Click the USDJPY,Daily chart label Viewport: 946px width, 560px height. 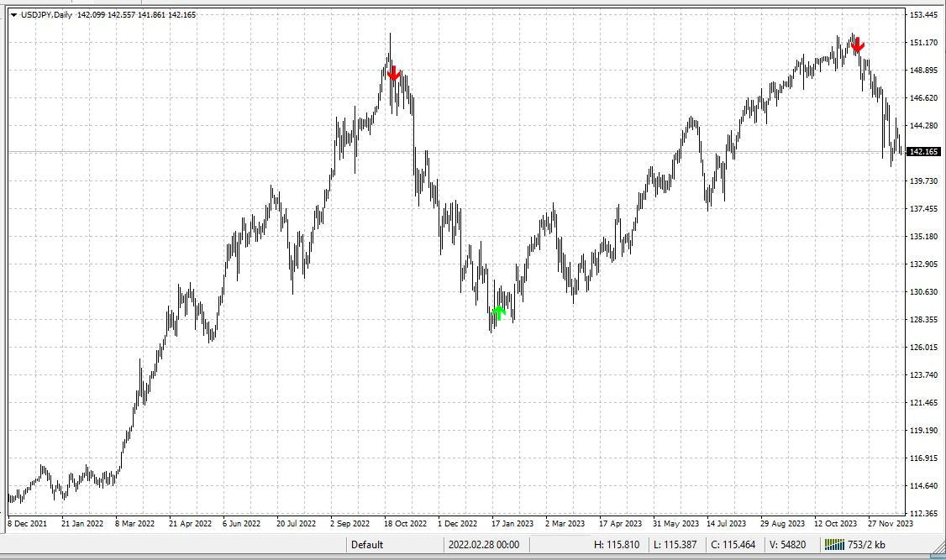click(x=46, y=14)
